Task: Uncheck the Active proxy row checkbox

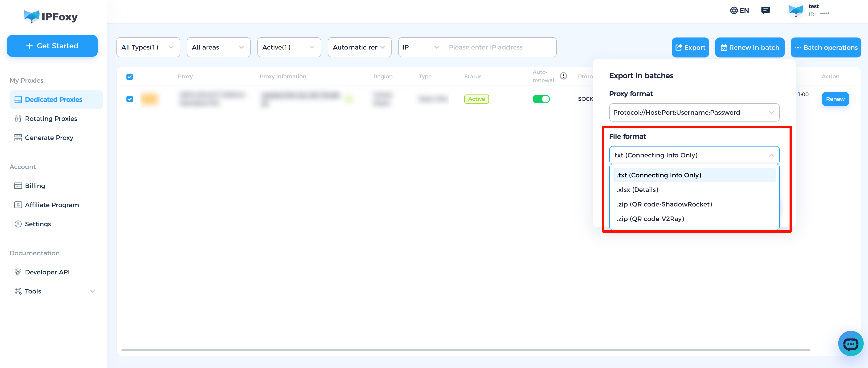Action: tap(129, 99)
